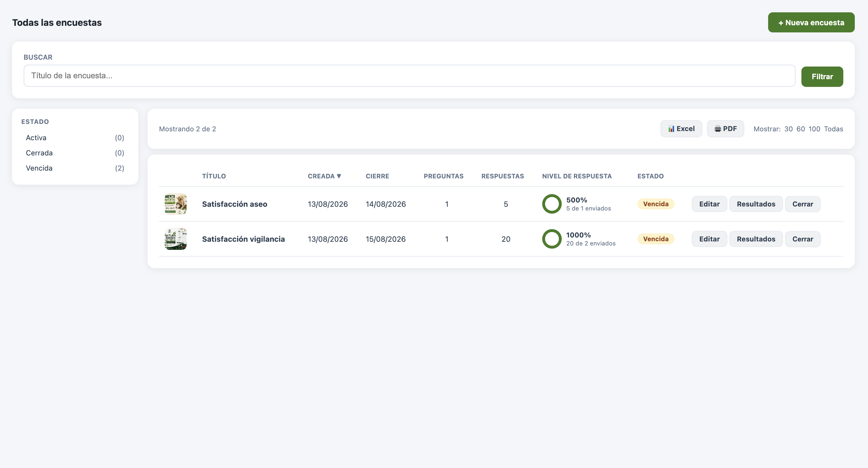Show 30 surveys per page
Image resolution: width=868 pixels, height=468 pixels.
click(x=788, y=129)
